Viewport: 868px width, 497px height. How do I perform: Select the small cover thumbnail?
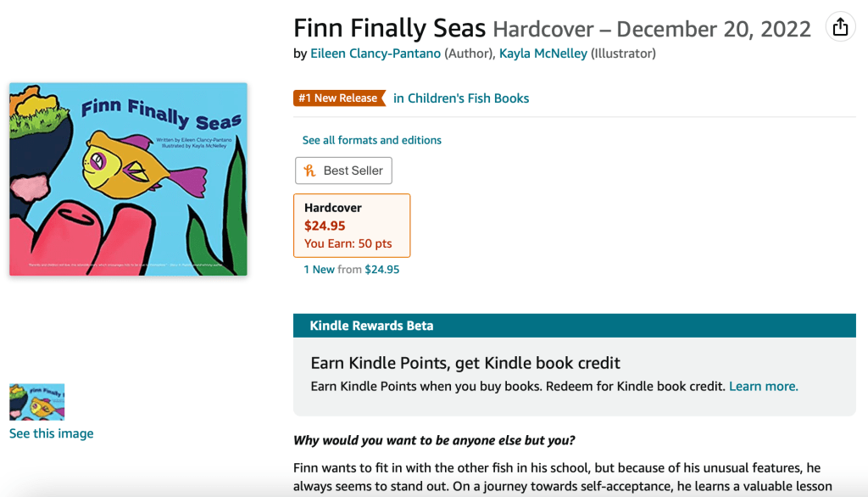tap(36, 402)
